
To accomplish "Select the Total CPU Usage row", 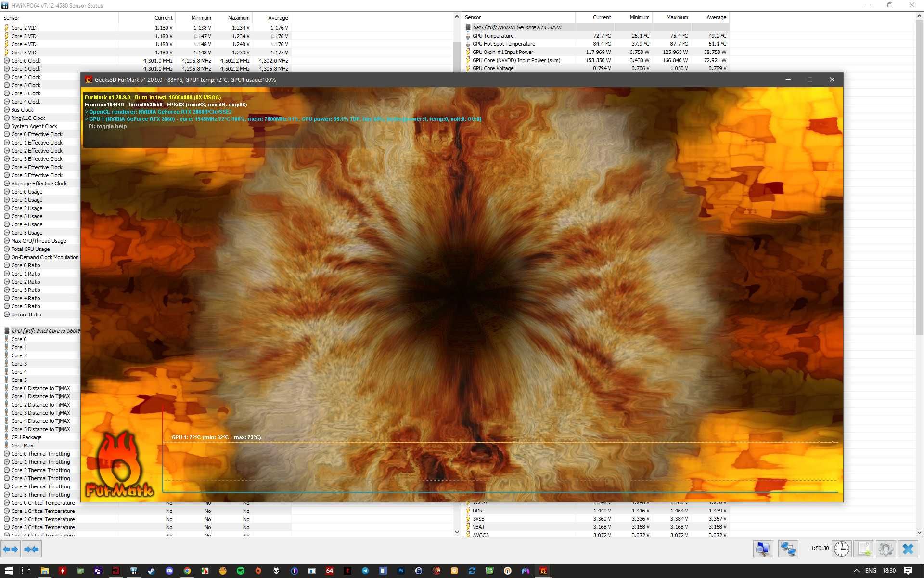I will [41, 249].
